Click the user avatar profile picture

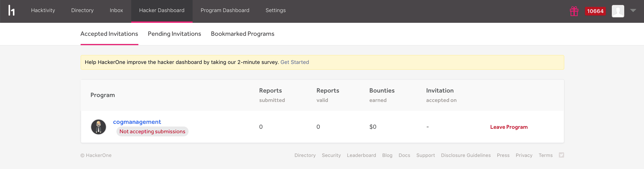click(618, 11)
